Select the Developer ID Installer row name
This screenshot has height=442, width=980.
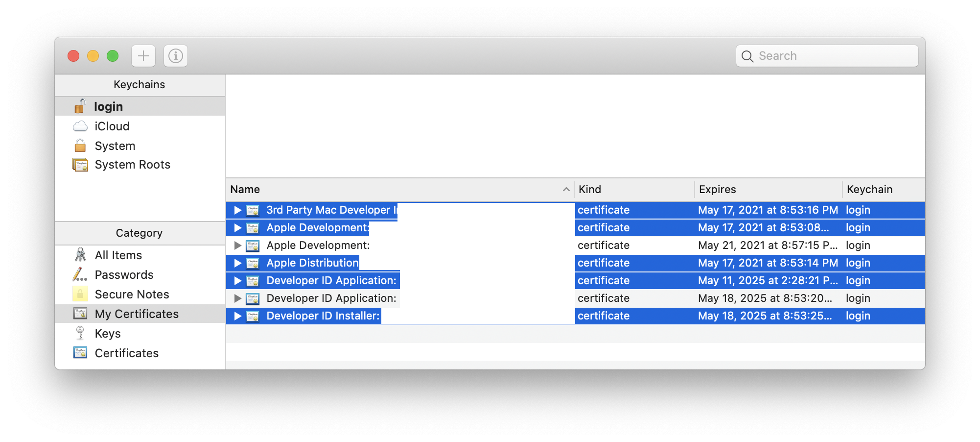point(323,316)
